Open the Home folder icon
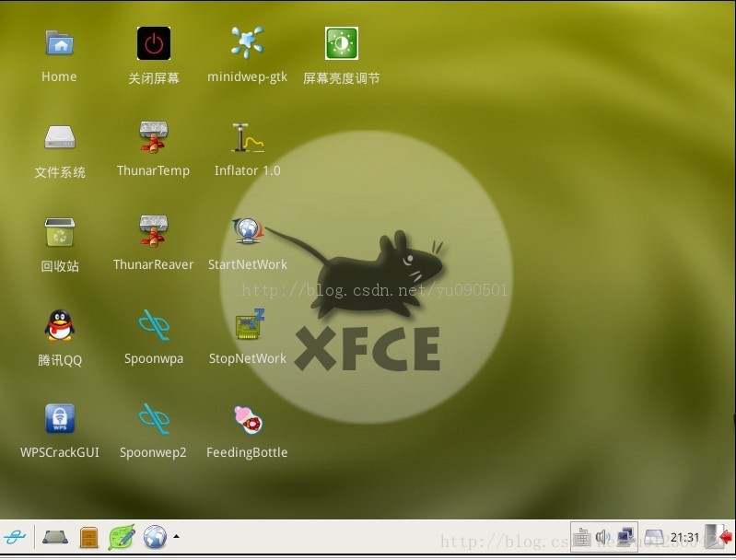Viewport: 736px width, 560px height. tap(59, 42)
